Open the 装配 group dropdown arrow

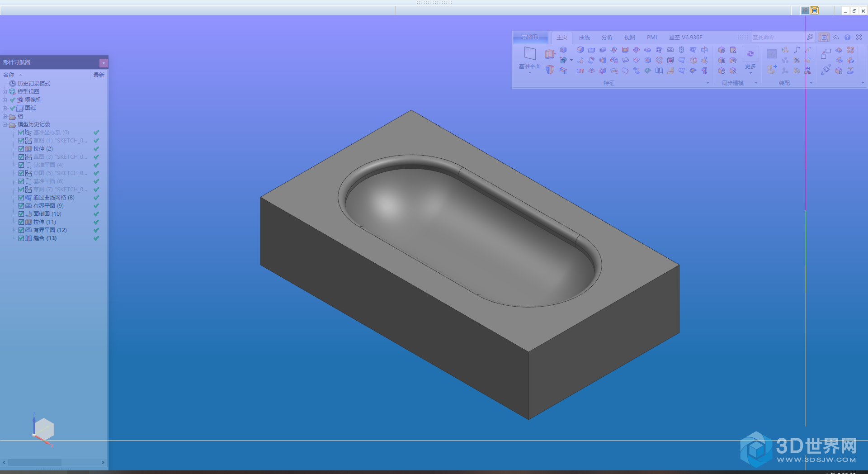pyautogui.click(x=811, y=83)
